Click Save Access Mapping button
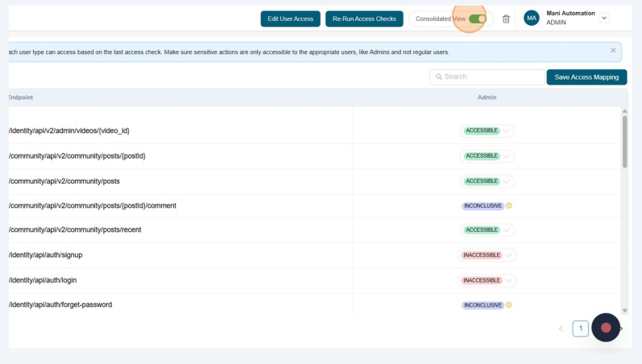642x364 pixels. [586, 77]
